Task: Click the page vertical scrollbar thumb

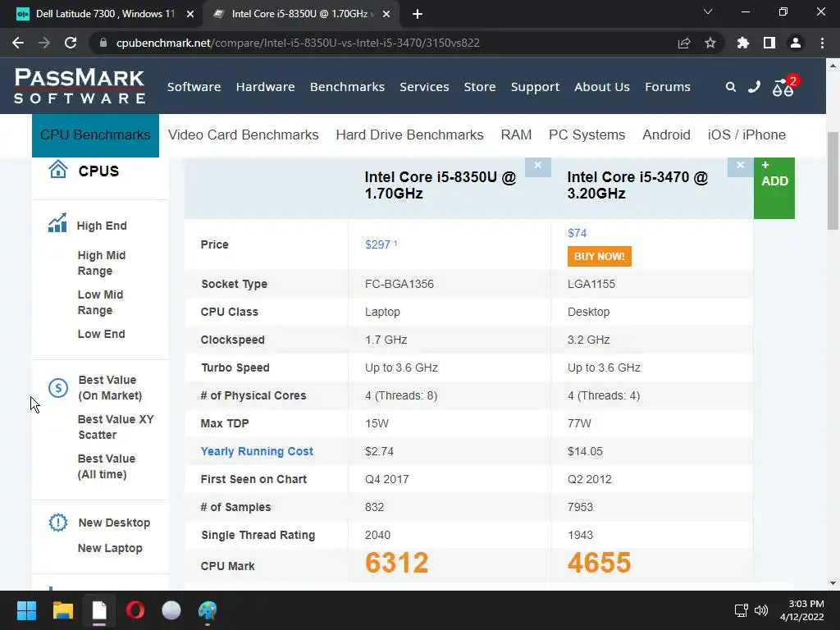Action: pyautogui.click(x=833, y=180)
